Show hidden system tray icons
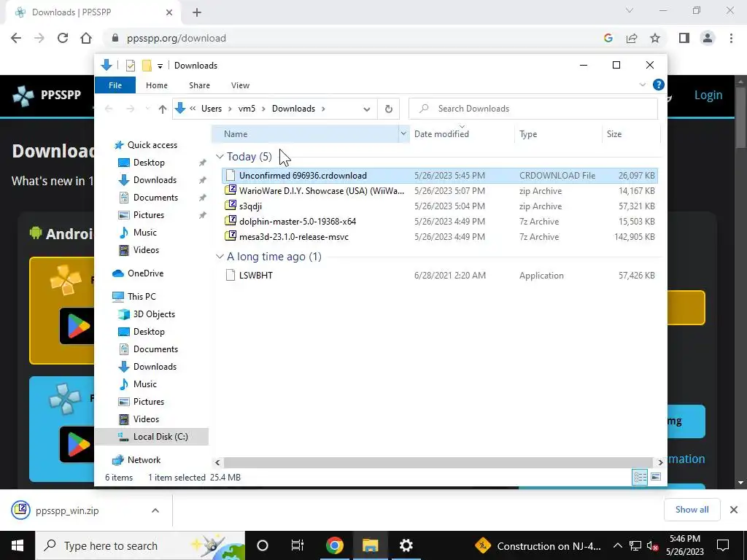Screen dimensions: 747x560 [x=617, y=545]
